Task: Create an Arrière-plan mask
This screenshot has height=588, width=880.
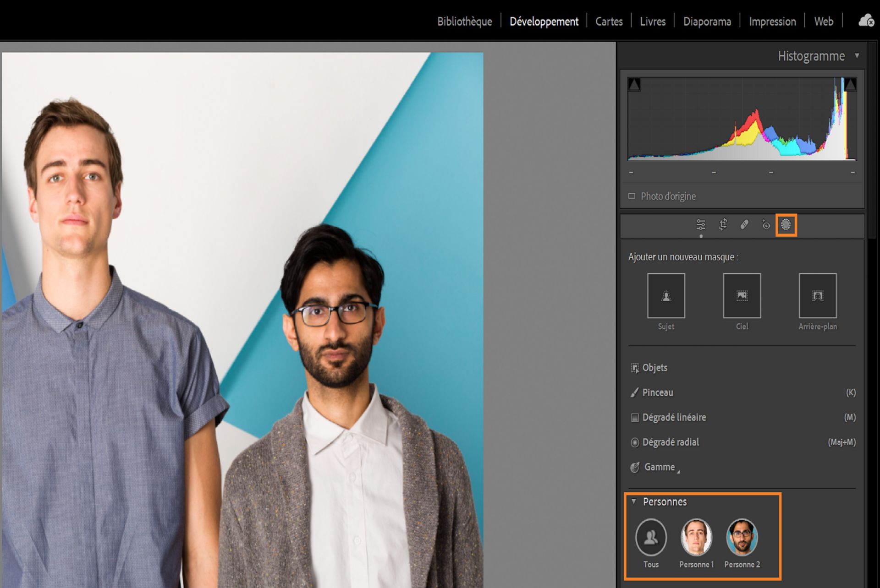Action: point(818,296)
